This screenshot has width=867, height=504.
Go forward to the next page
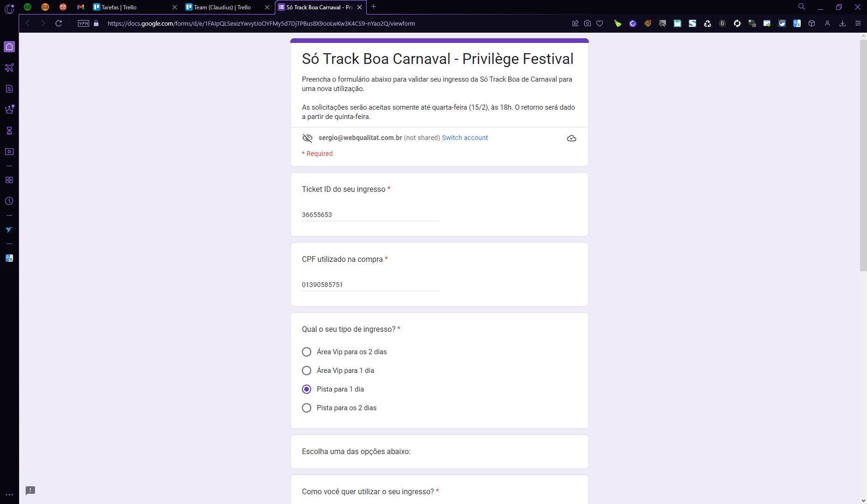pos(43,23)
